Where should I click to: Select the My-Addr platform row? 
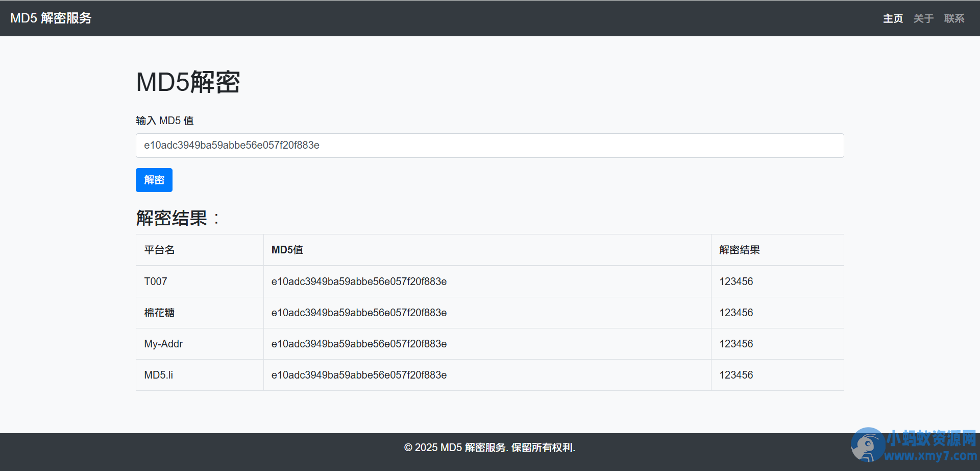[489, 344]
